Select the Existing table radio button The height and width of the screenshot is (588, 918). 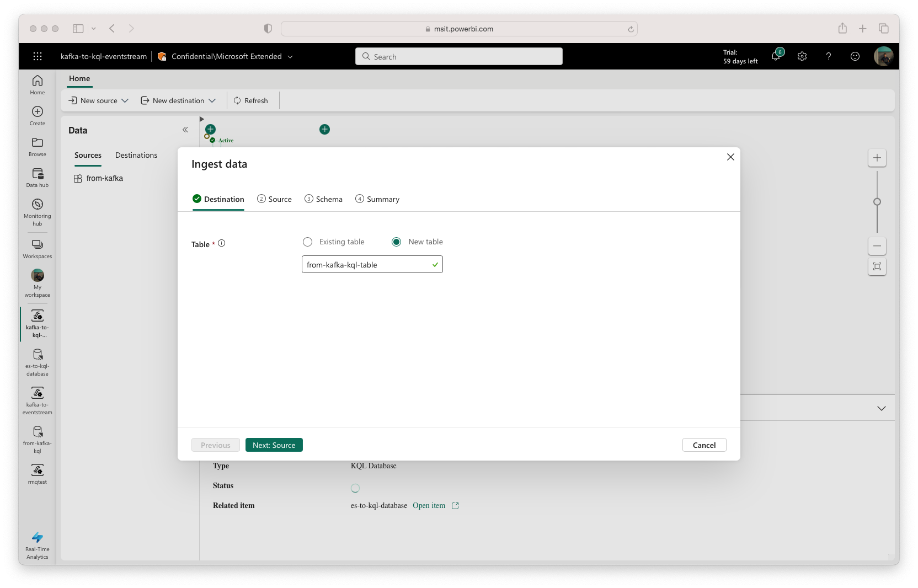coord(307,242)
